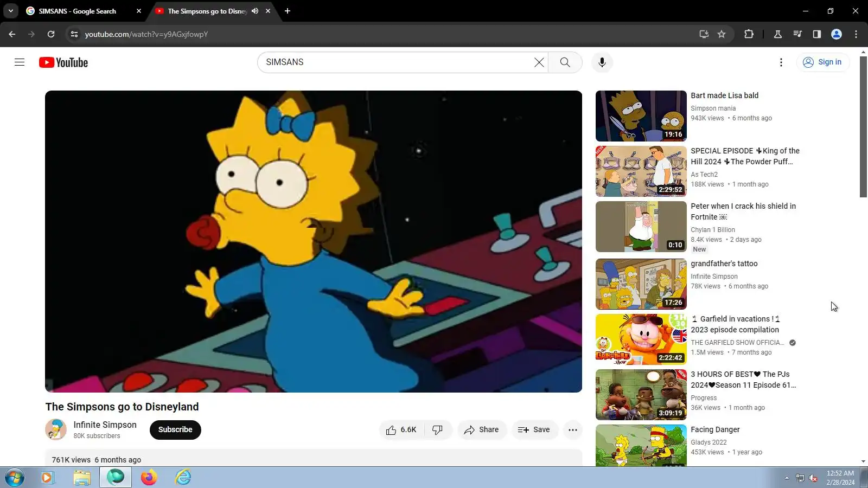Click the main video player
The image size is (868, 488).
[314, 241]
